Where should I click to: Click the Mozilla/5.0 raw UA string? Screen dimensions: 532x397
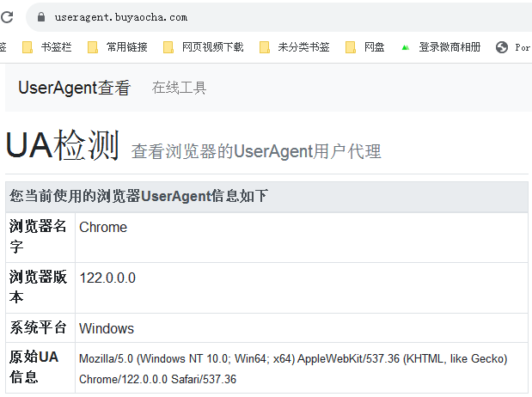293,369
